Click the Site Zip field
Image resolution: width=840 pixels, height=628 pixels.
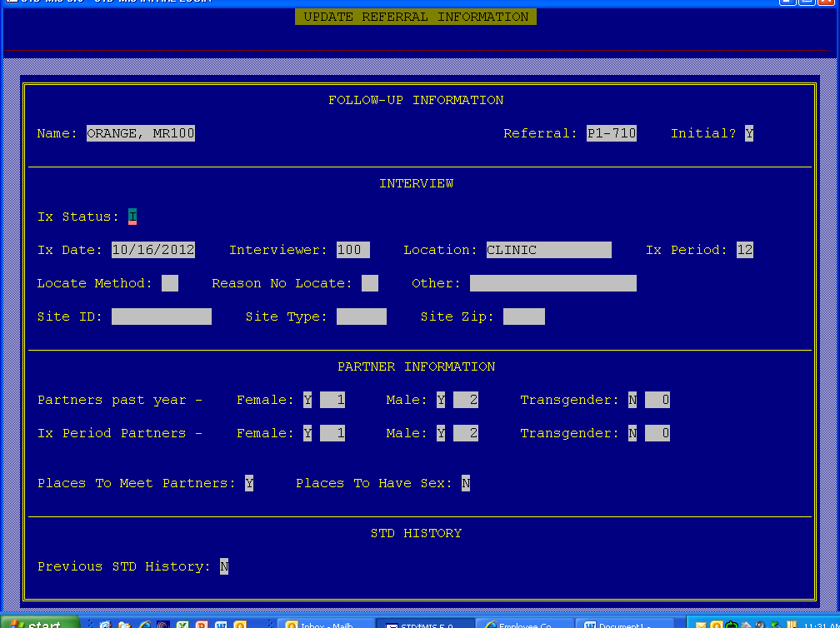pyautogui.click(x=524, y=316)
